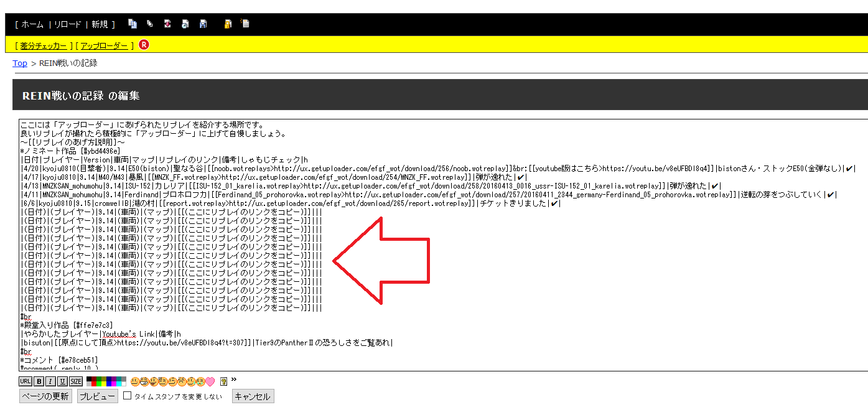Click the ページの更新 button
868x415 pixels.
coord(45,396)
